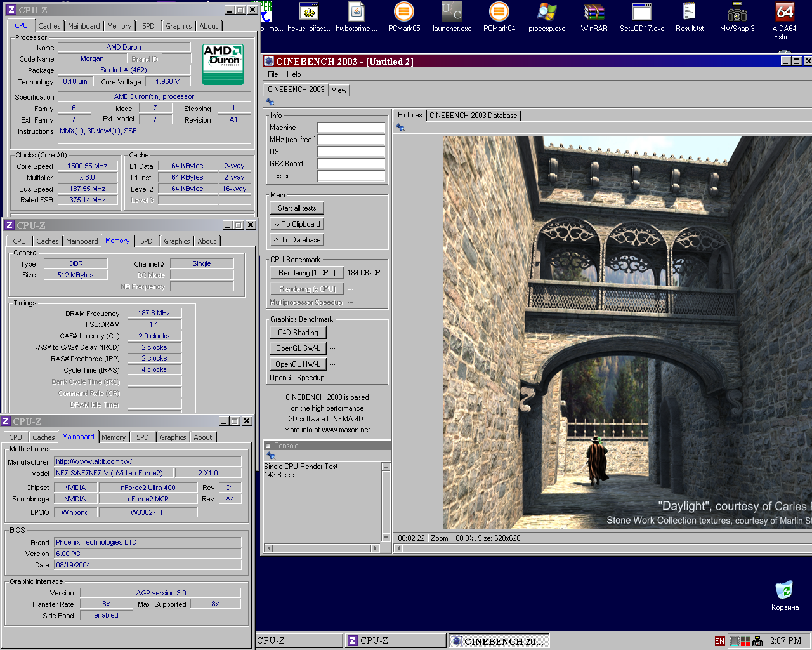The image size is (812, 650).
Task: Open About tab in Mainboard CPU-Z window
Action: [203, 437]
